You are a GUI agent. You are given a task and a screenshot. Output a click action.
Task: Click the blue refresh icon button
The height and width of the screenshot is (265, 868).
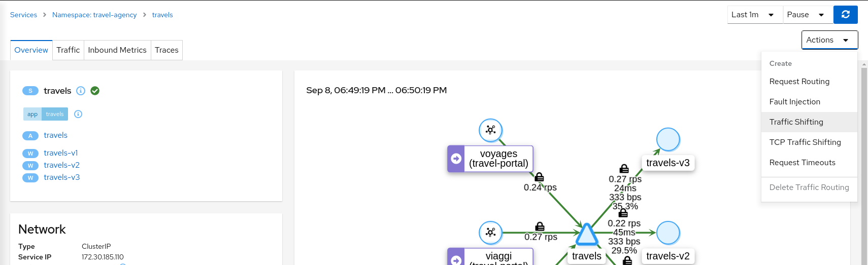[845, 15]
